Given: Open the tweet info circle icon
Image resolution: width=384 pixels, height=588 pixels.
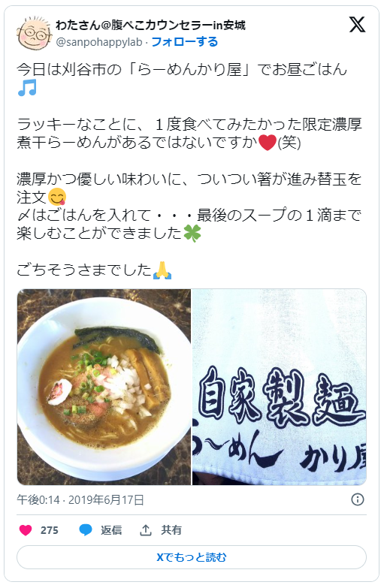Looking at the screenshot, I should [358, 499].
